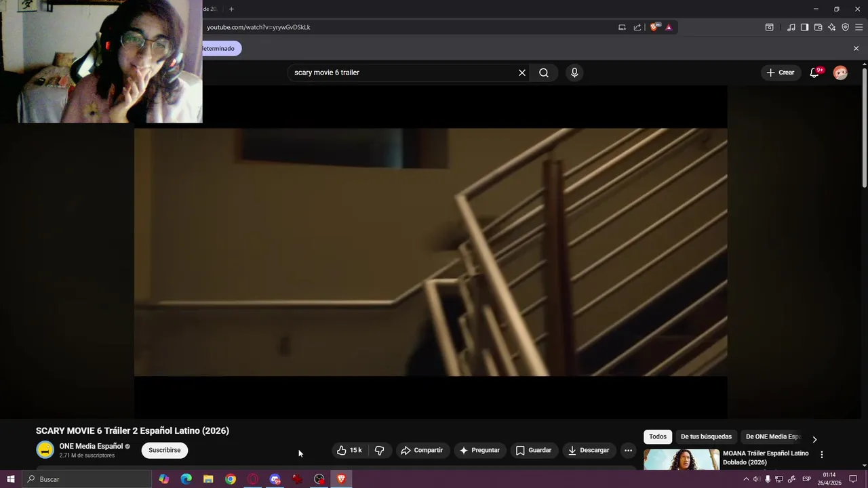
Task: Open File Explorer from the taskbar
Action: point(208,479)
